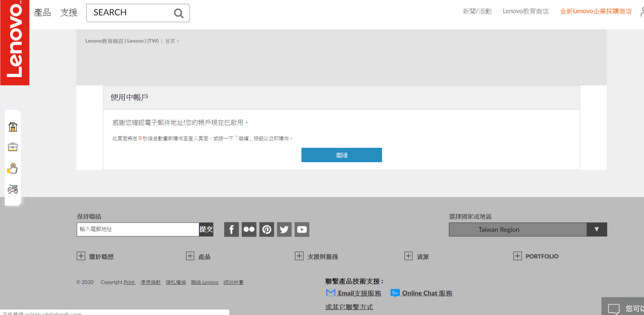Image resolution: width=644 pixels, height=315 pixels.
Task: Click the Print link in the footer
Action: click(x=129, y=282)
